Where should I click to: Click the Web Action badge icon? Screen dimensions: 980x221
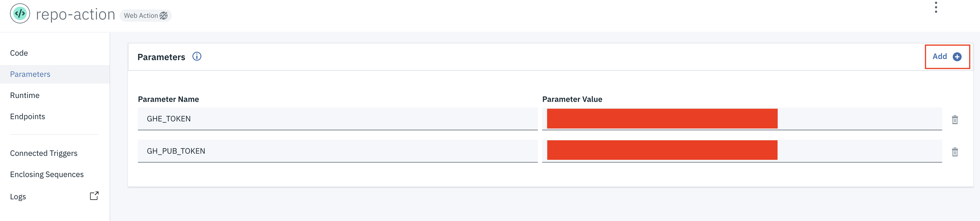click(x=163, y=15)
